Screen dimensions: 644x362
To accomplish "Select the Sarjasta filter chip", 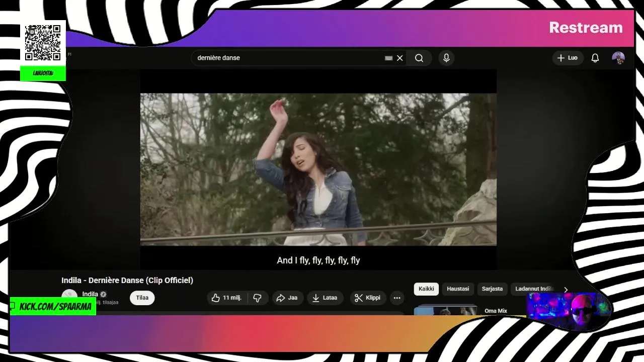I will pos(492,289).
